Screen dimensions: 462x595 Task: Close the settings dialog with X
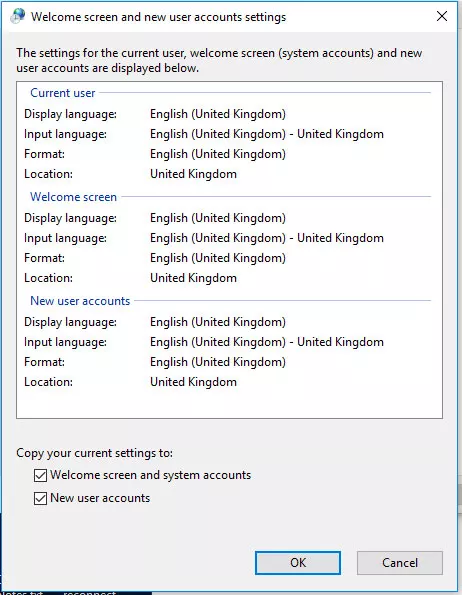pos(442,16)
